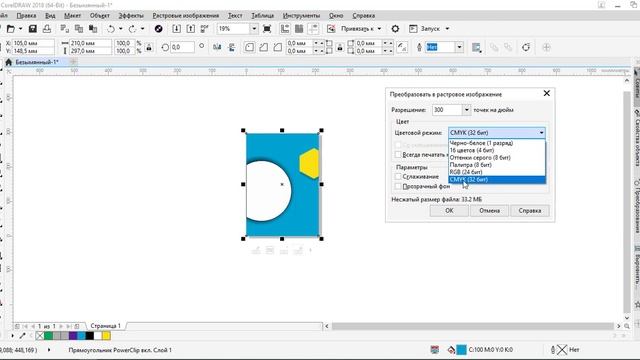Image resolution: width=640 pixels, height=360 pixels.
Task: Click the relative corner scaling icon
Action: click(x=402, y=47)
